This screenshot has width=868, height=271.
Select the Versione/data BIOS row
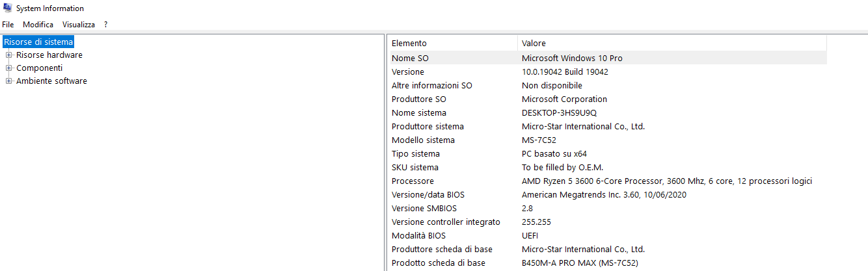(x=427, y=194)
